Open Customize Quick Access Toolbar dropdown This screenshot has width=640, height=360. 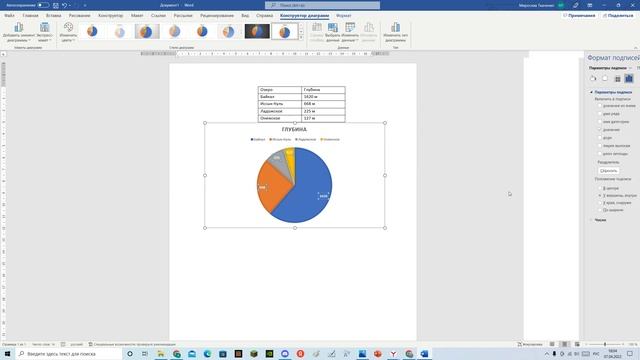(85, 5)
